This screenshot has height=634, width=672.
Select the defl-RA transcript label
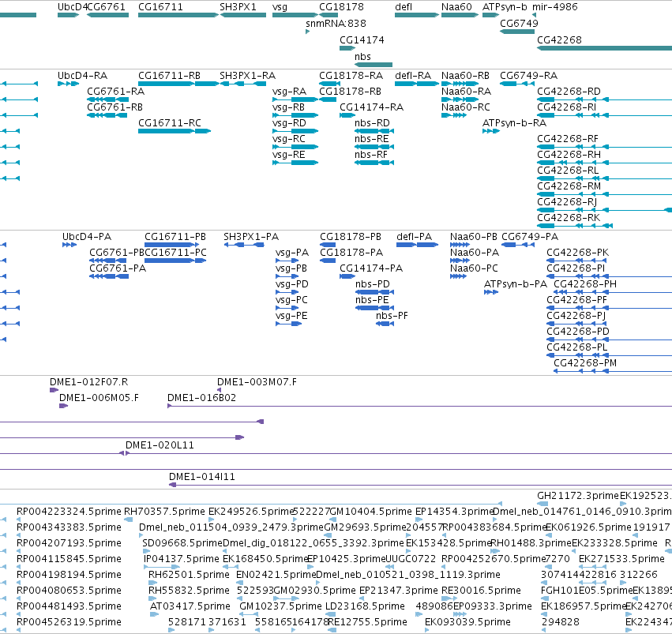pyautogui.click(x=413, y=76)
